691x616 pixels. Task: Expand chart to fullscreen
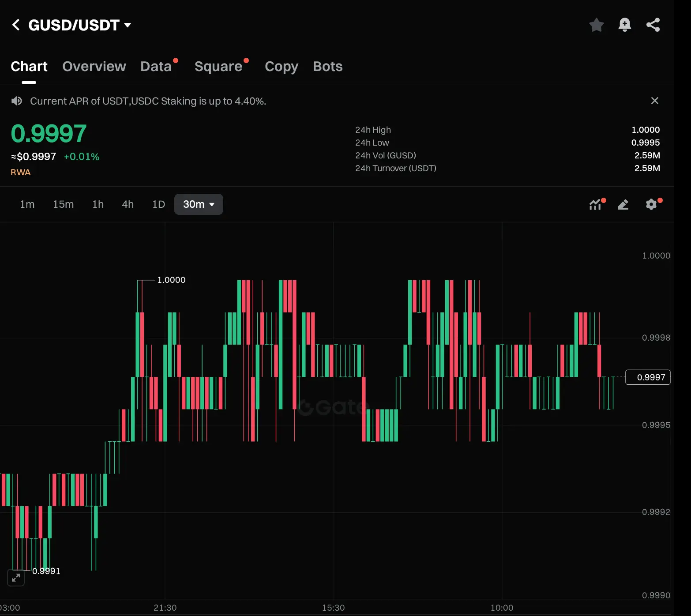click(x=16, y=577)
